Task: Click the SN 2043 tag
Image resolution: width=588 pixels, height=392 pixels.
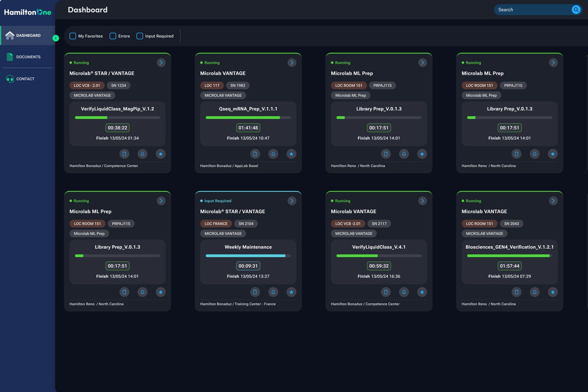Action: pyautogui.click(x=512, y=224)
